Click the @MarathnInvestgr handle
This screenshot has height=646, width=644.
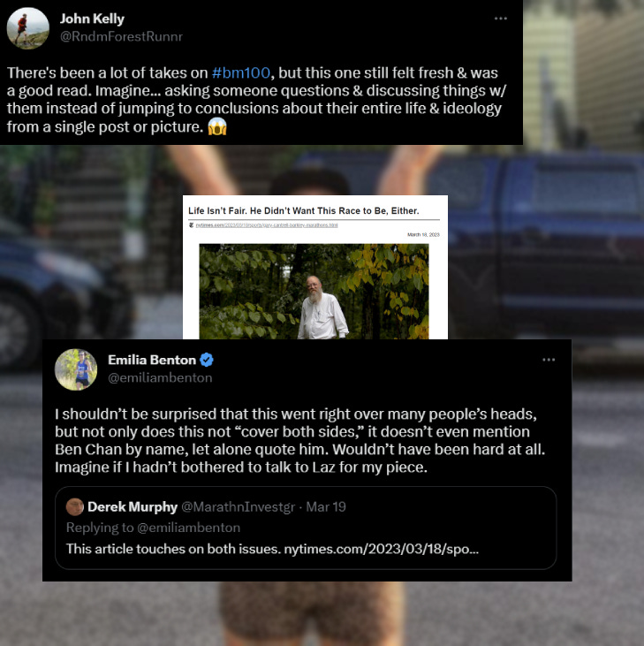(238, 506)
